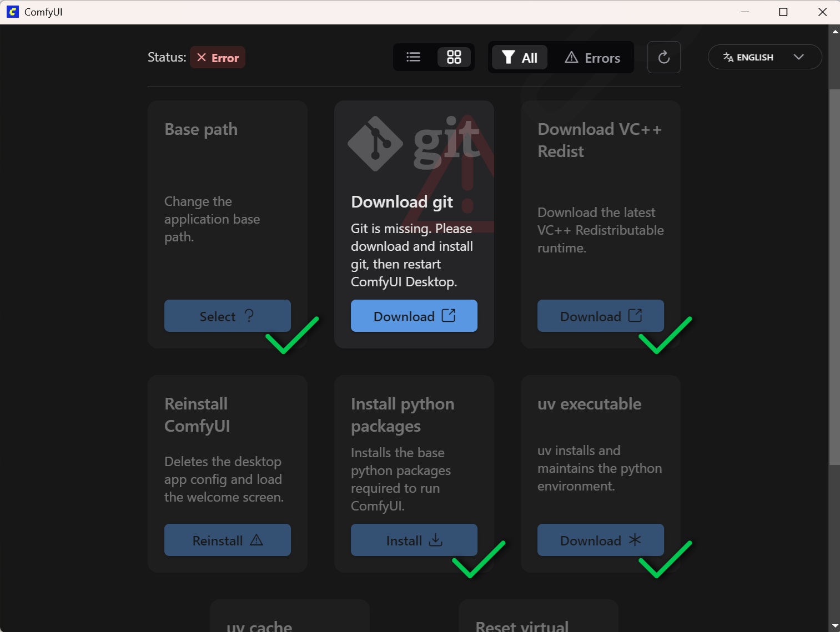This screenshot has width=840, height=632.
Task: Click the git logo on Download git card
Action: click(x=414, y=144)
